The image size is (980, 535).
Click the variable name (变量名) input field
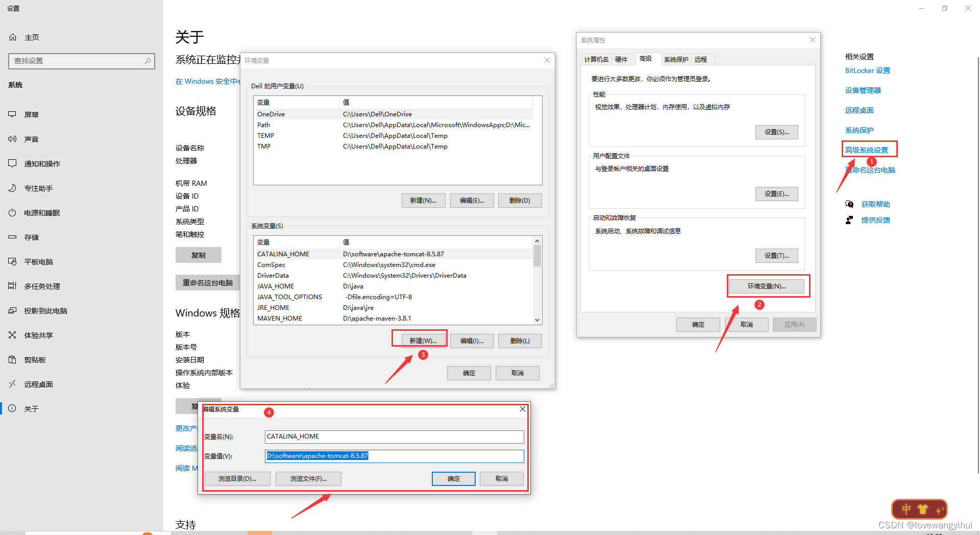pos(395,436)
